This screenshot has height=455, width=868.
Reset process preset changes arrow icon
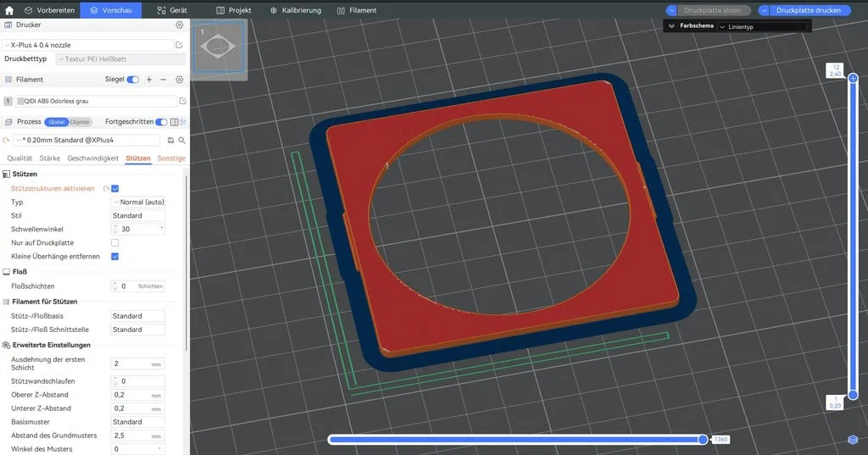[6, 141]
